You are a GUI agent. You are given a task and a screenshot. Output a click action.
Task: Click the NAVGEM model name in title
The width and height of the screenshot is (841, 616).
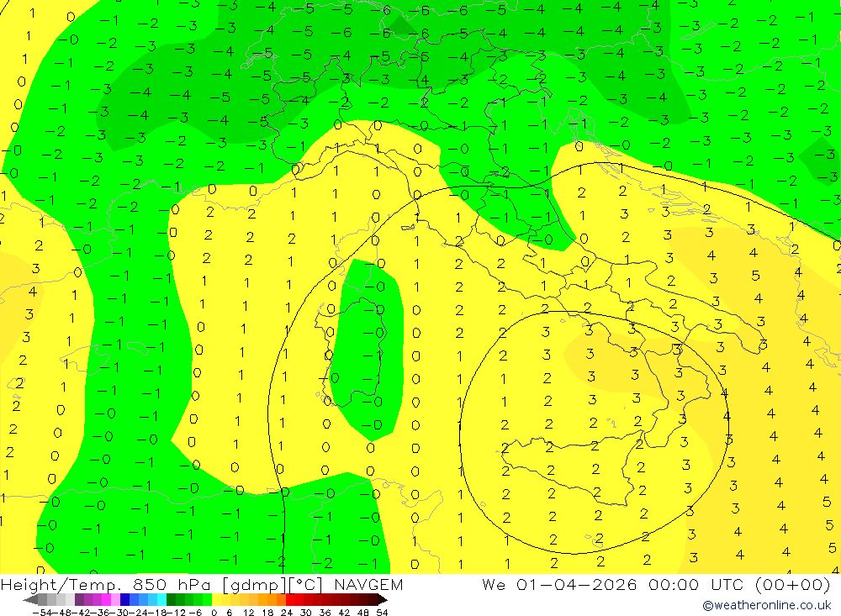pos(368,584)
